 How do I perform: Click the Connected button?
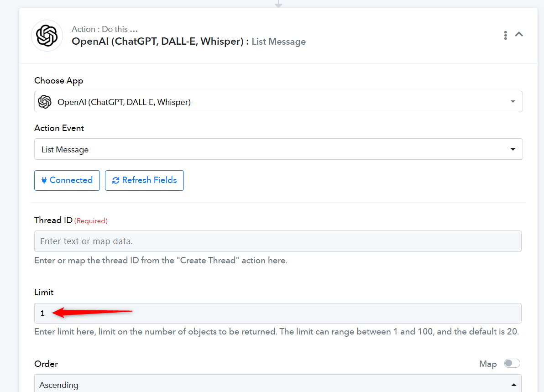pos(67,180)
